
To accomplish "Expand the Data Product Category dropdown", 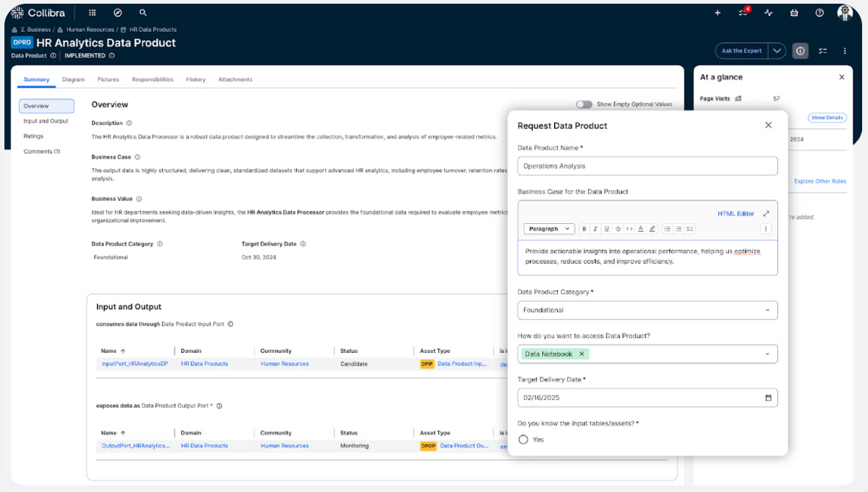I will pos(768,310).
